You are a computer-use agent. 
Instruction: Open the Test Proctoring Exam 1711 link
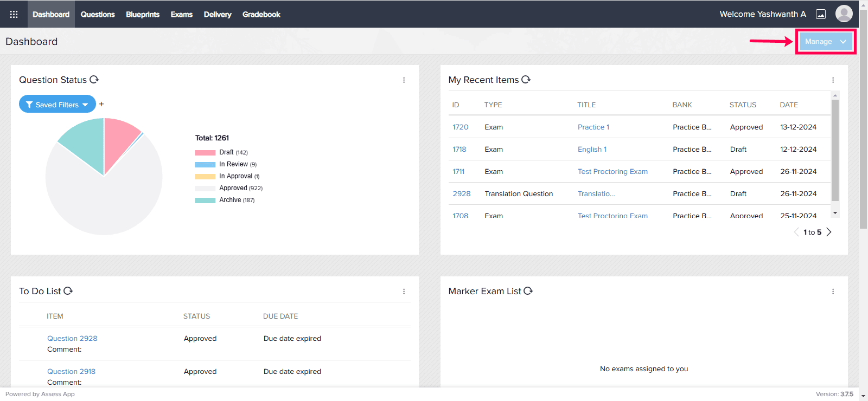[x=612, y=171]
